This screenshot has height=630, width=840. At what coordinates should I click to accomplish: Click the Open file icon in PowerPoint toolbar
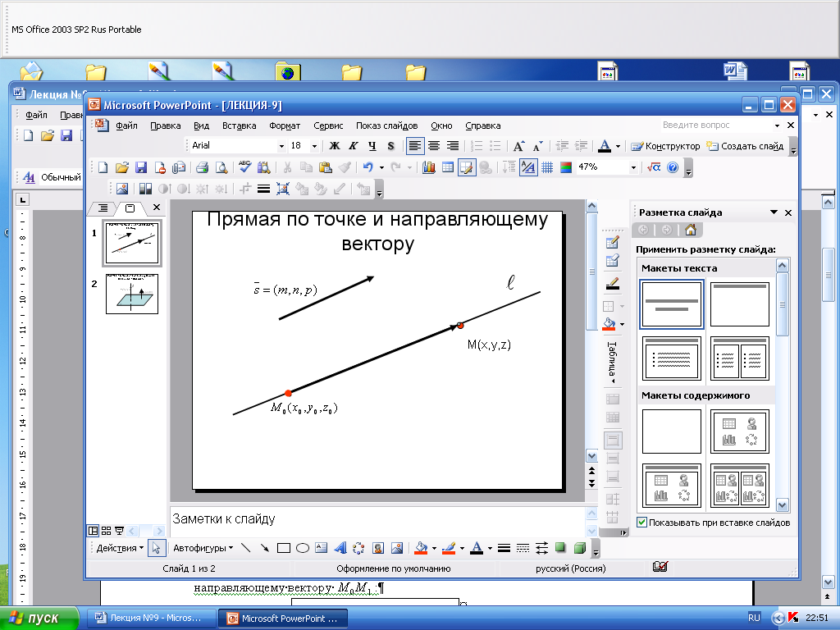click(x=122, y=167)
